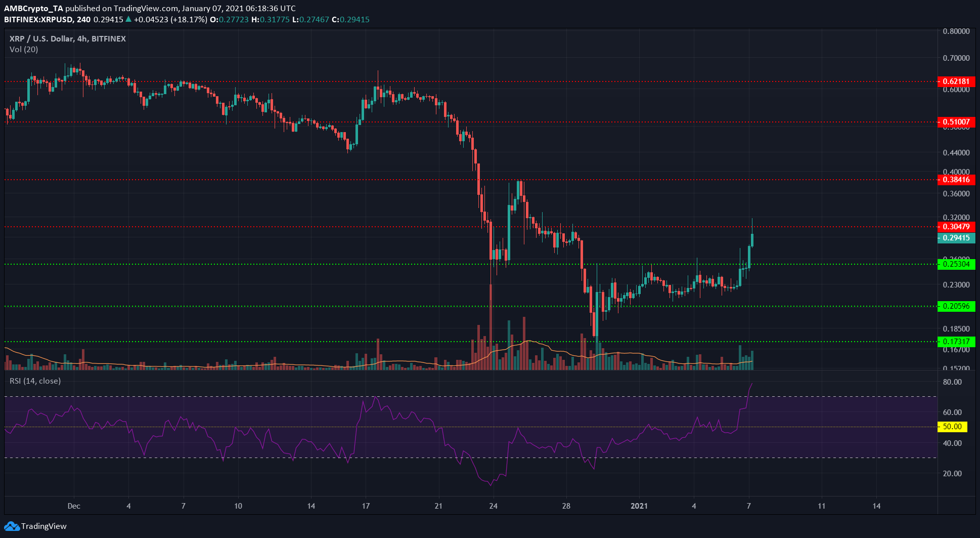Click the TradingView cloud logo icon

pos(12,526)
